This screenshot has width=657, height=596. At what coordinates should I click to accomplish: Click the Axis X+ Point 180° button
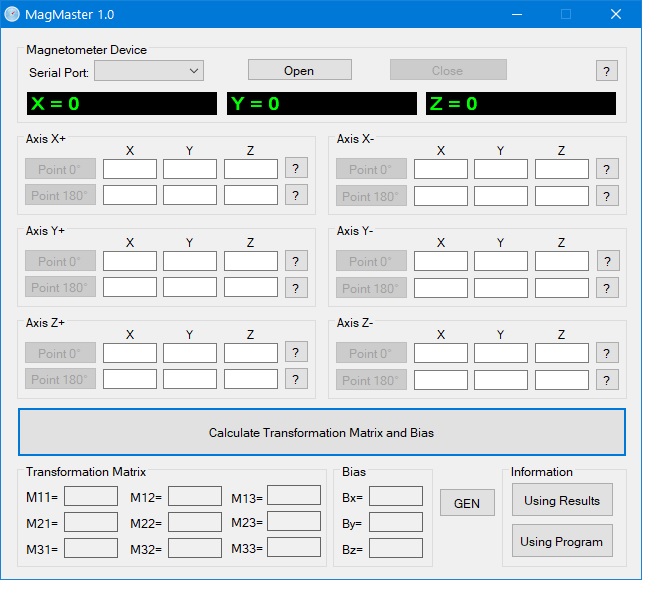coord(60,195)
